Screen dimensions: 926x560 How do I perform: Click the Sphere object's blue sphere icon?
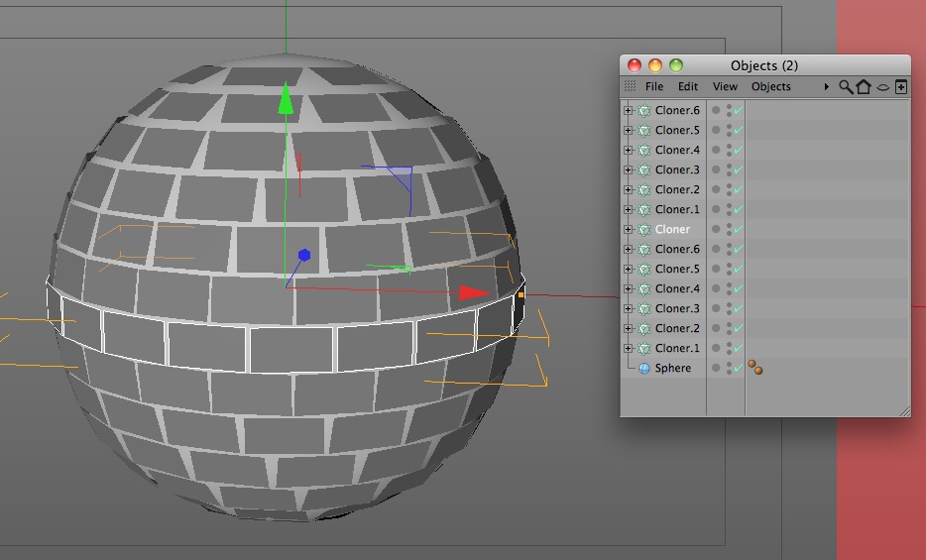coord(644,369)
